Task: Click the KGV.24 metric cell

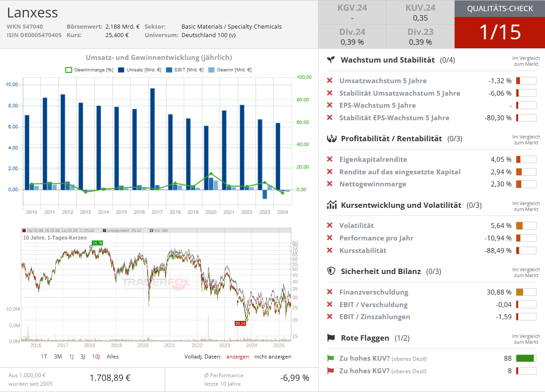Action: click(352, 13)
